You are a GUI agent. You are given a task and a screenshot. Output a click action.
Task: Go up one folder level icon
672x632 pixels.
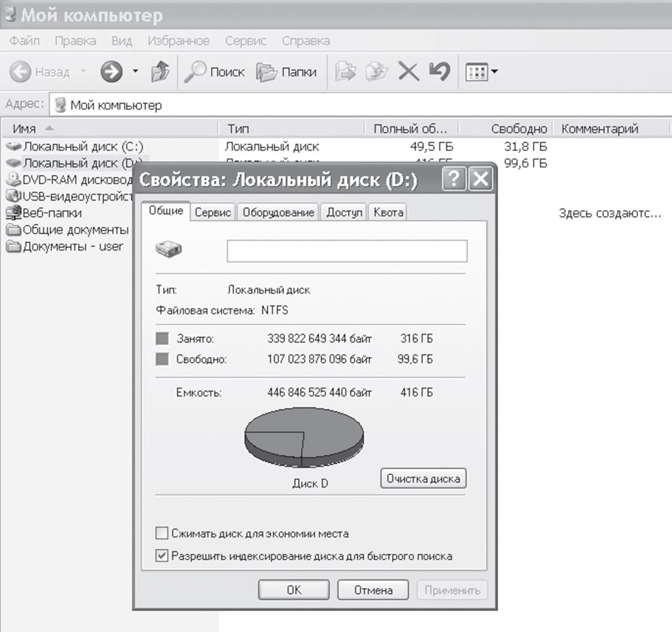(x=160, y=72)
